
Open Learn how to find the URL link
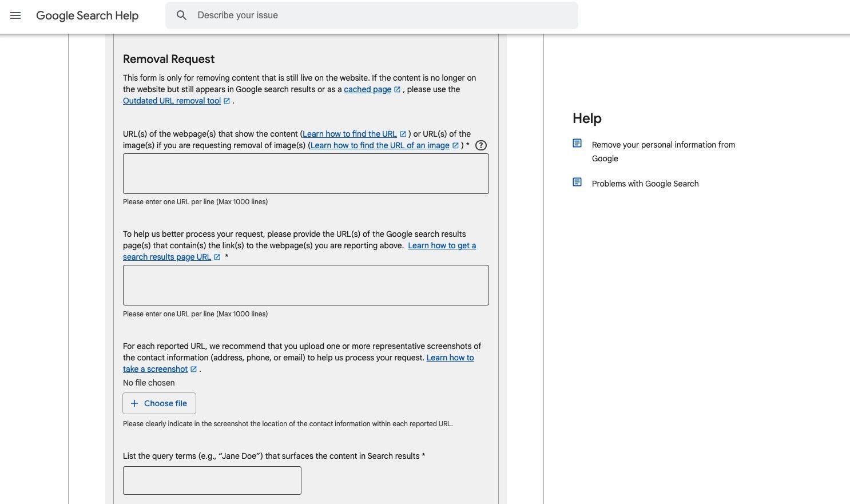pos(349,134)
